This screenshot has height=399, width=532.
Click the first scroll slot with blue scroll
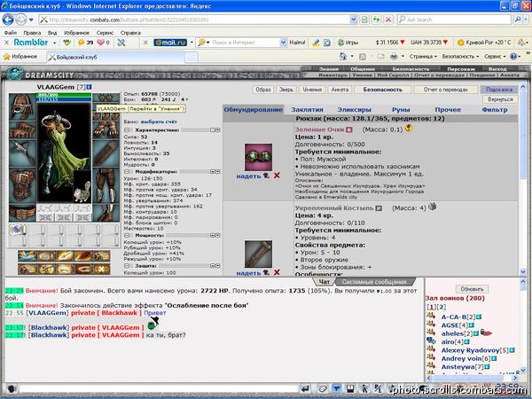coord(17,230)
